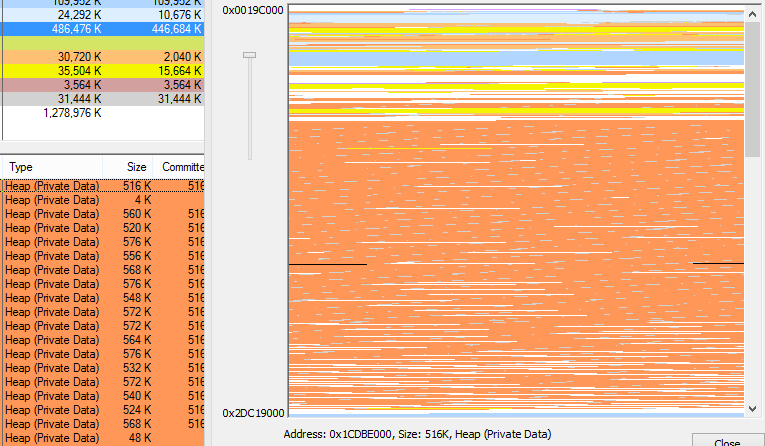Sort the list by Type column

coord(60,167)
